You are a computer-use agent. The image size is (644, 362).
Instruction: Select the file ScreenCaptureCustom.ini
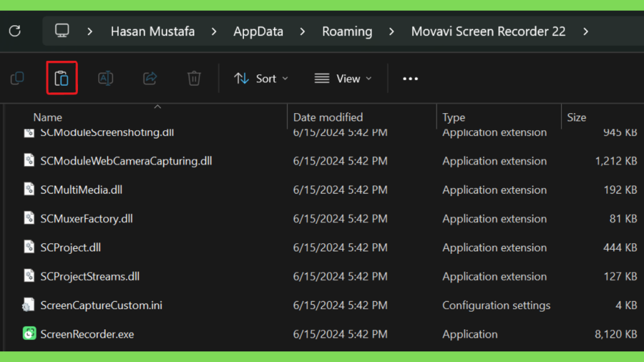click(x=101, y=305)
